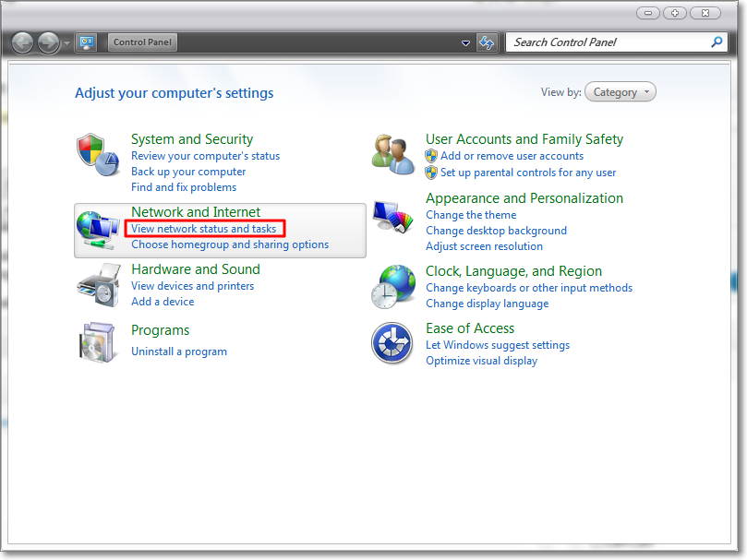Maximize the Control Panel window
The height and width of the screenshot is (560, 747).
coord(675,13)
